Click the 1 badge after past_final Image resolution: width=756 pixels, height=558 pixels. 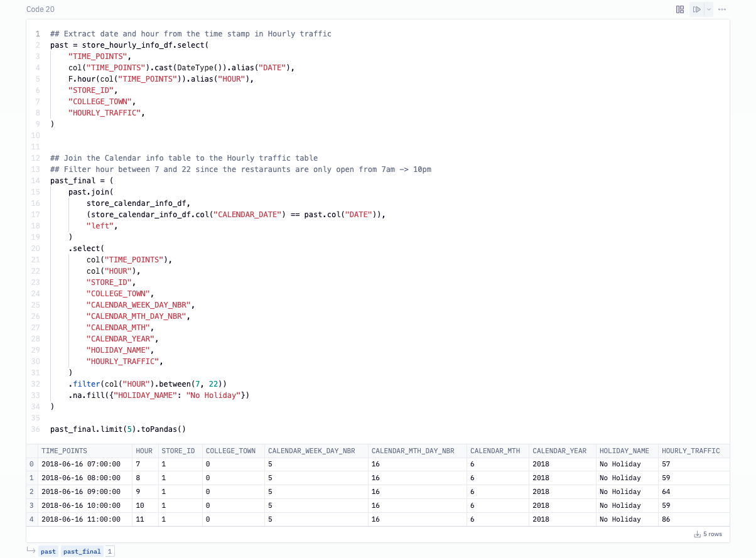(x=109, y=552)
